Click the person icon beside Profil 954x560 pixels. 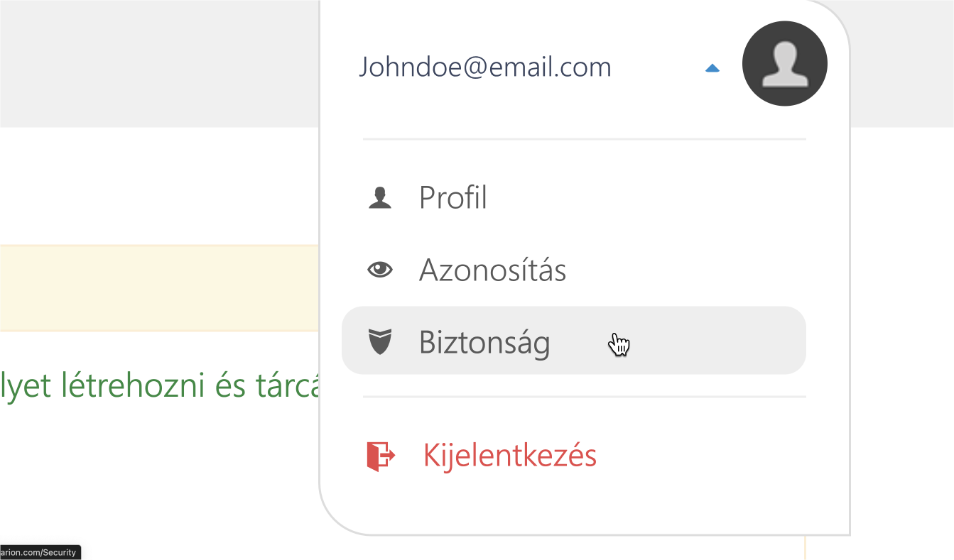pyautogui.click(x=380, y=198)
